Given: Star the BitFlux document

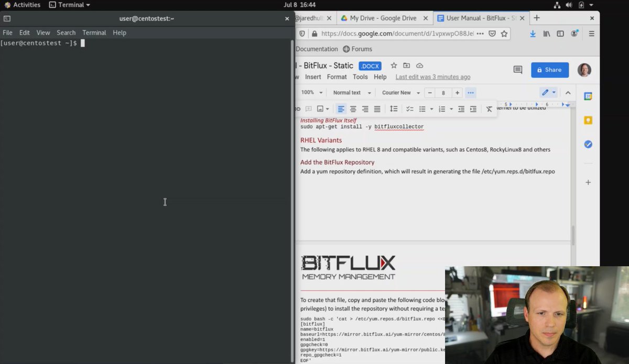Looking at the screenshot, I should point(394,65).
